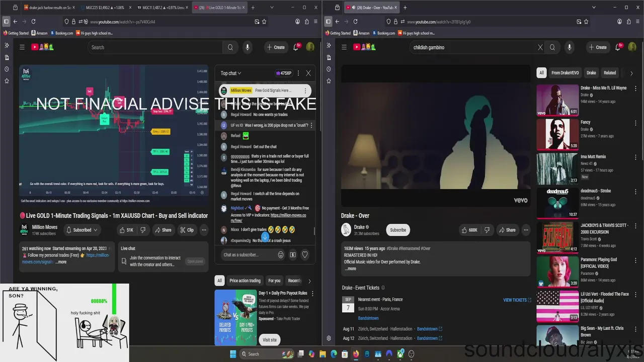Select 'Drake' filter chip in sidebar

pyautogui.click(x=591, y=73)
